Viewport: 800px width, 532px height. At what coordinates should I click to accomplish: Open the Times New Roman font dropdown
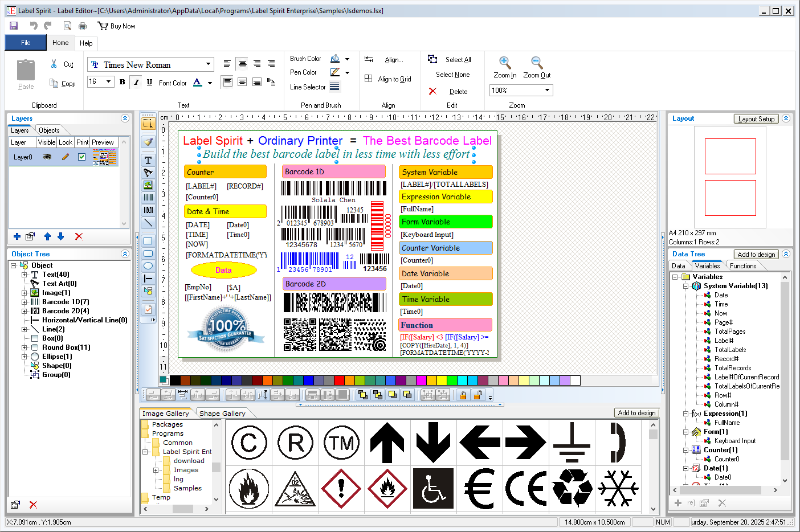208,64
